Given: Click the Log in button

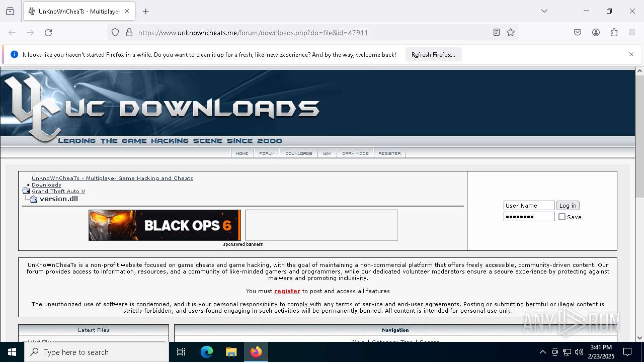Looking at the screenshot, I should (568, 205).
